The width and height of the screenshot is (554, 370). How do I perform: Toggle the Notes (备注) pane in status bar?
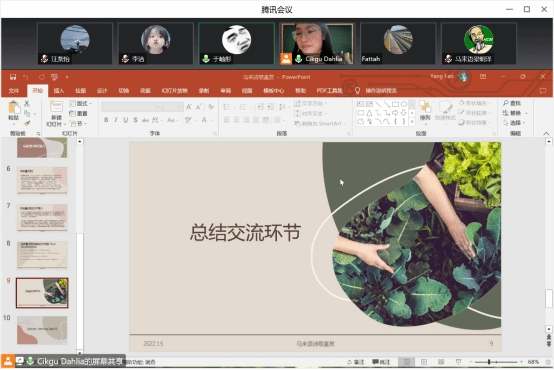tap(355, 362)
